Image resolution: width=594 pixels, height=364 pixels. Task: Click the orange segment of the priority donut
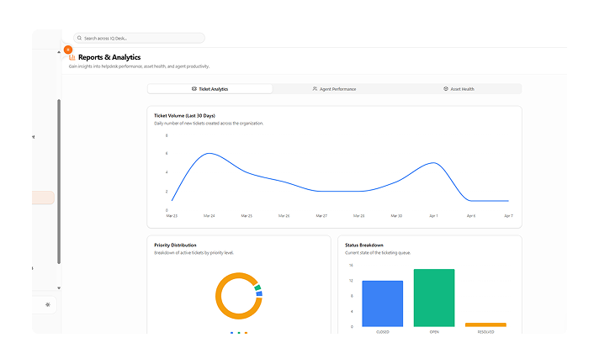[x=218, y=296]
